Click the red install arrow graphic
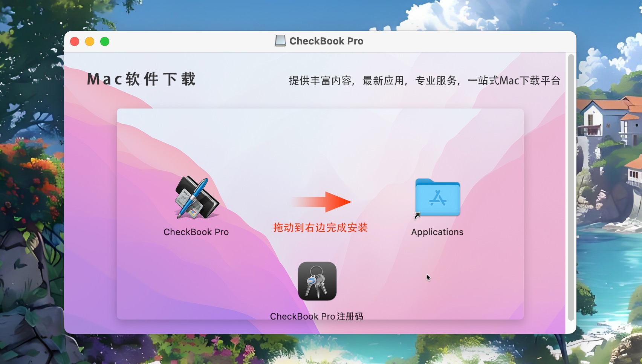Image resolution: width=642 pixels, height=364 pixels. click(x=321, y=202)
